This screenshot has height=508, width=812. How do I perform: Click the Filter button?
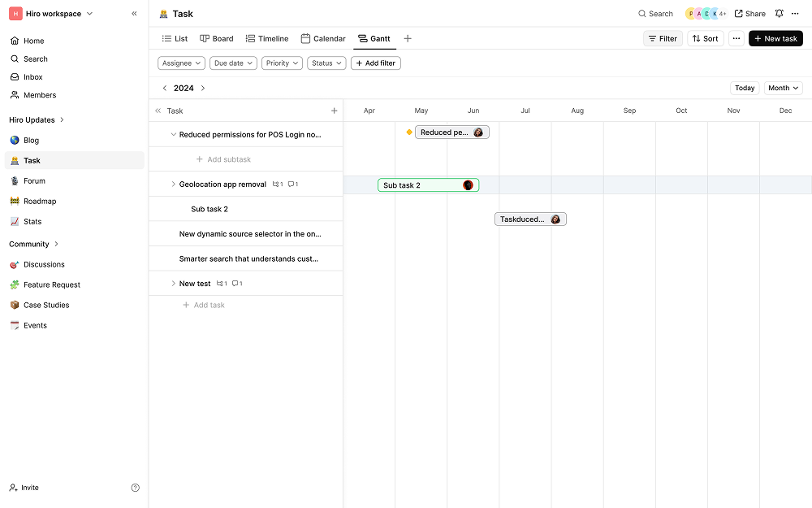click(663, 38)
